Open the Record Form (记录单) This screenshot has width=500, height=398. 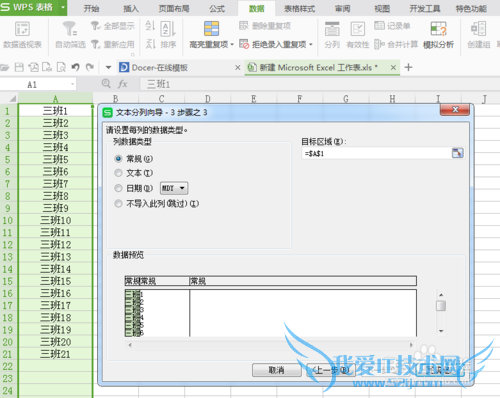coord(392,26)
